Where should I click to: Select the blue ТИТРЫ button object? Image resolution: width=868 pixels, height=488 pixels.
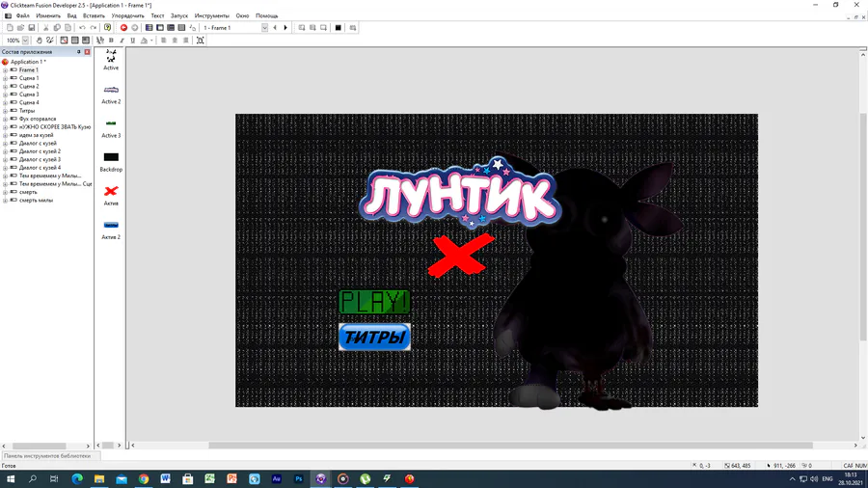(x=374, y=337)
